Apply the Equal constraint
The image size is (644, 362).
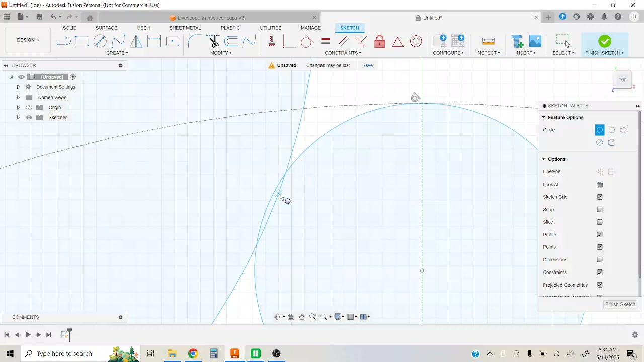coord(326,41)
